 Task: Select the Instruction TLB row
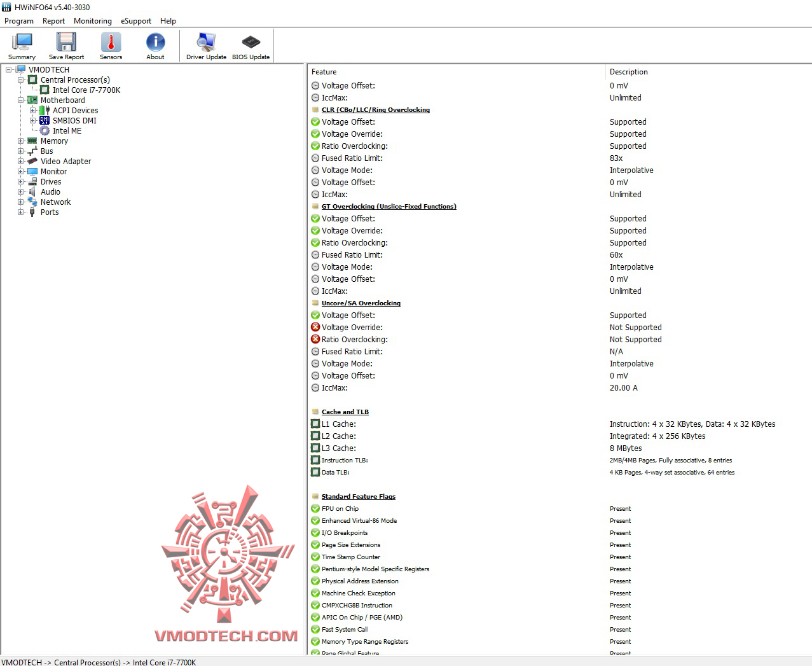(x=560, y=461)
